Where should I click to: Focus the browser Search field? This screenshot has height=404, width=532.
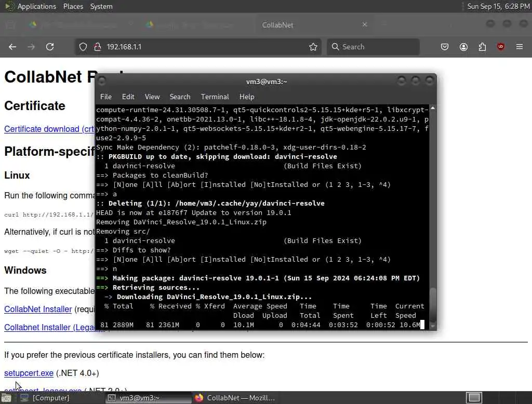point(373,47)
